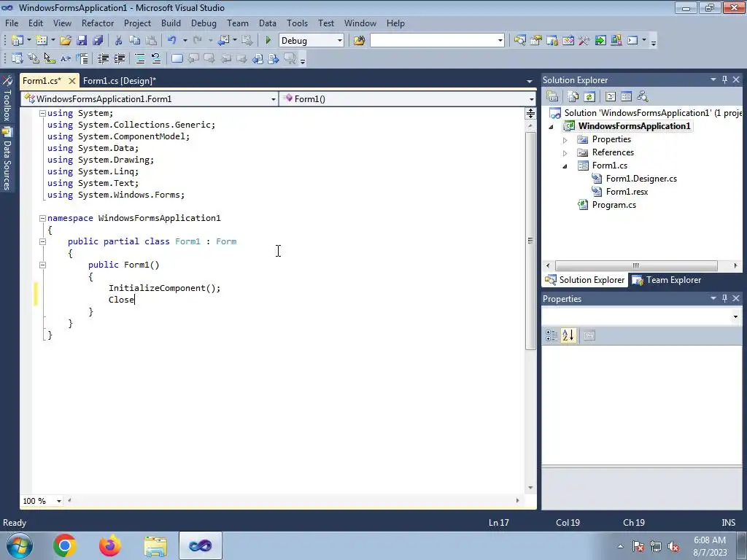
Task: Select Form1.Designer.cs in Solution Explorer
Action: pyautogui.click(x=641, y=179)
